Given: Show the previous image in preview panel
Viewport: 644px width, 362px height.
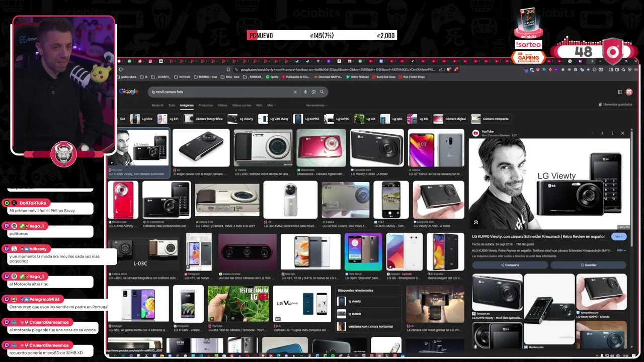Looking at the screenshot, I should tap(593, 133).
